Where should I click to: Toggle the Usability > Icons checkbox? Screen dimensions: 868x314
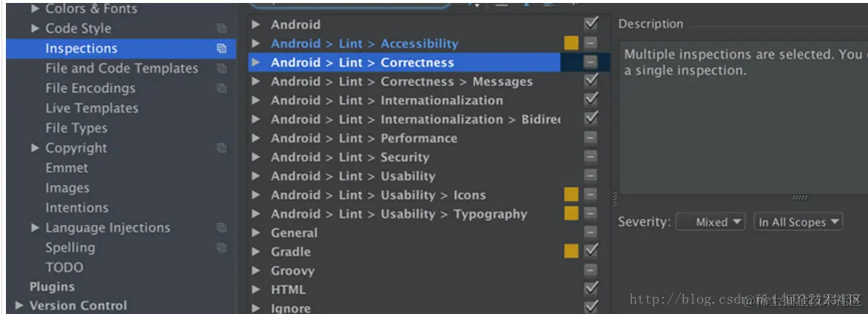590,195
